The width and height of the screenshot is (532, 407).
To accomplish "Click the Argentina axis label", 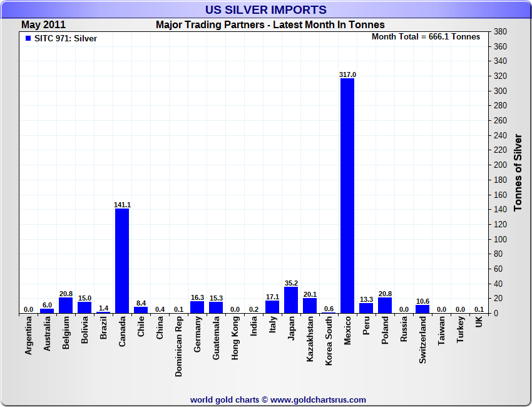I will coord(28,336).
